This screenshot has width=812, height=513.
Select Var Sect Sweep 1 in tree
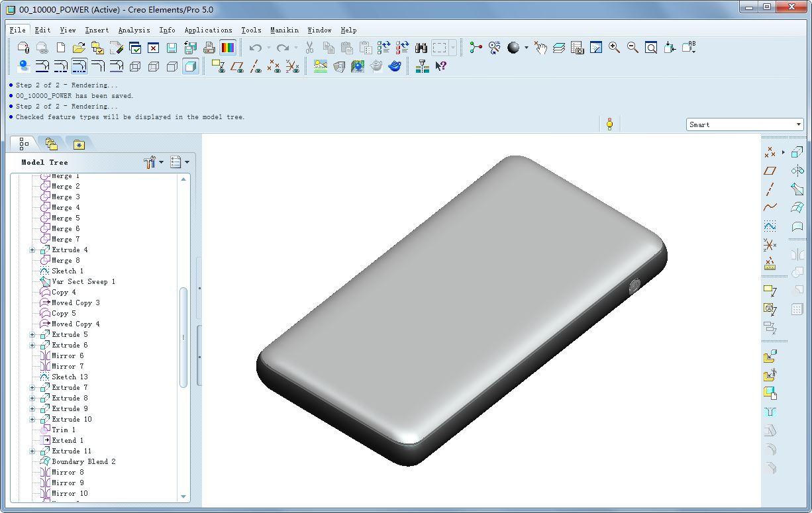tap(83, 282)
